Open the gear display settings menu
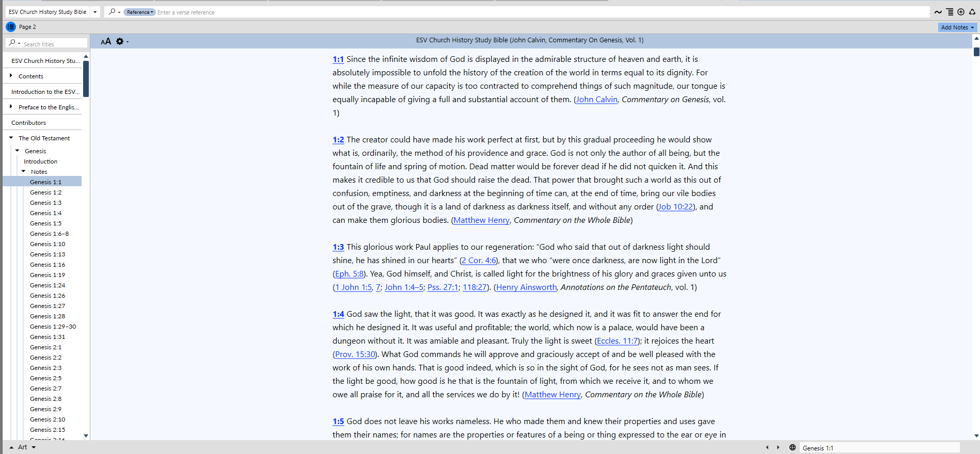Image resolution: width=980 pixels, height=454 pixels. click(x=122, y=41)
